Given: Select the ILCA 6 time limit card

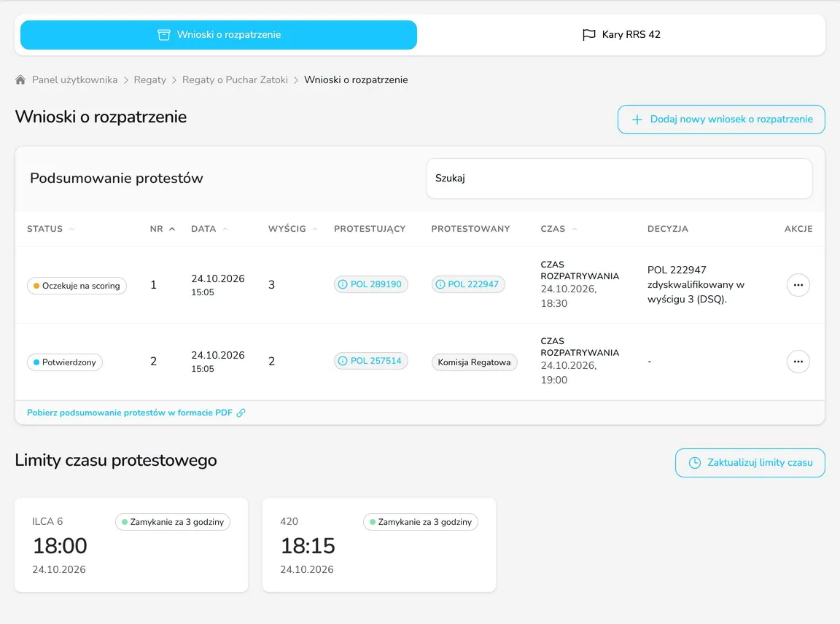Looking at the screenshot, I should click(x=131, y=545).
